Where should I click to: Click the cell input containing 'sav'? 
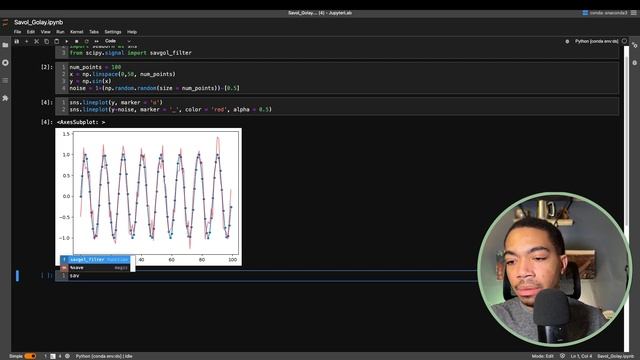tap(265, 276)
